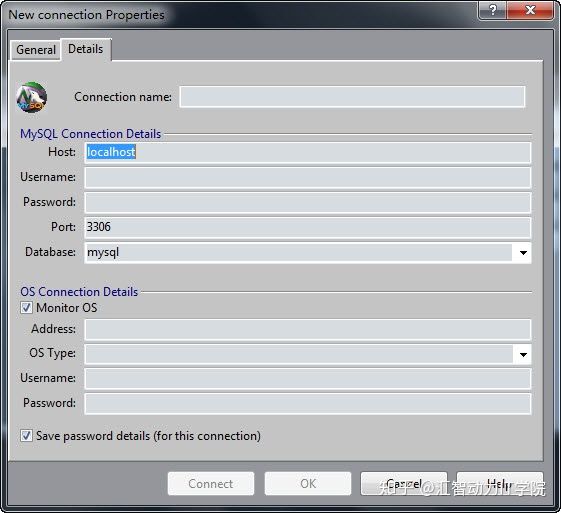Select the Details tab
This screenshot has height=513, width=561.
coord(86,49)
